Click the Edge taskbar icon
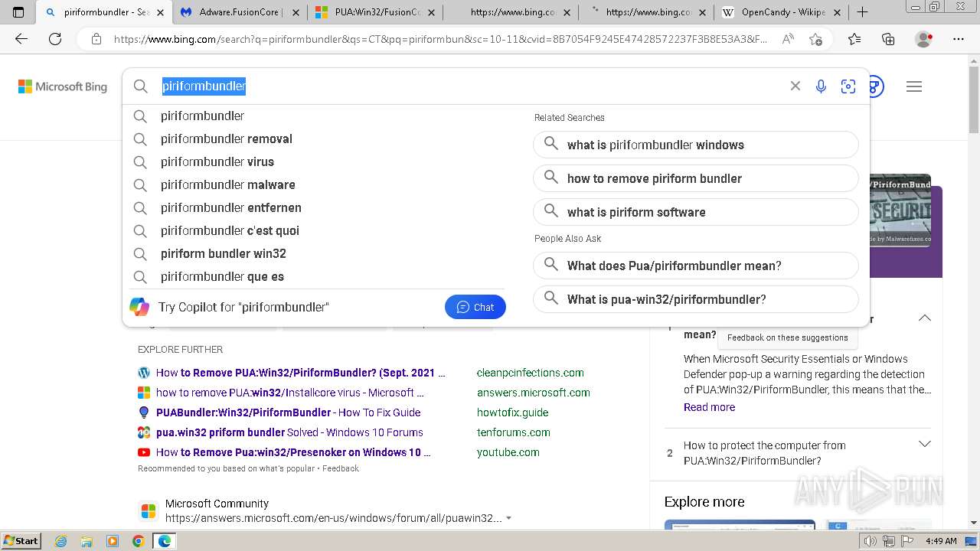 coord(164,541)
